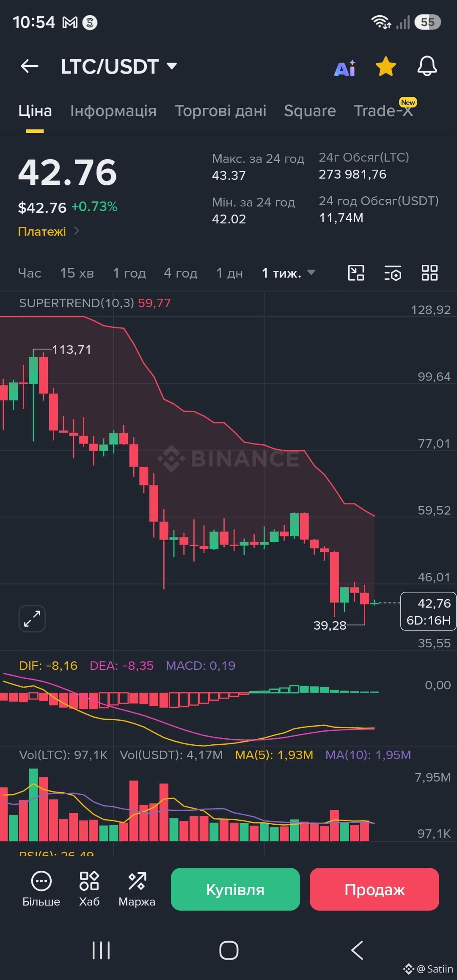Open the Торгові дані tab
Screen dimensions: 457x980
click(220, 111)
